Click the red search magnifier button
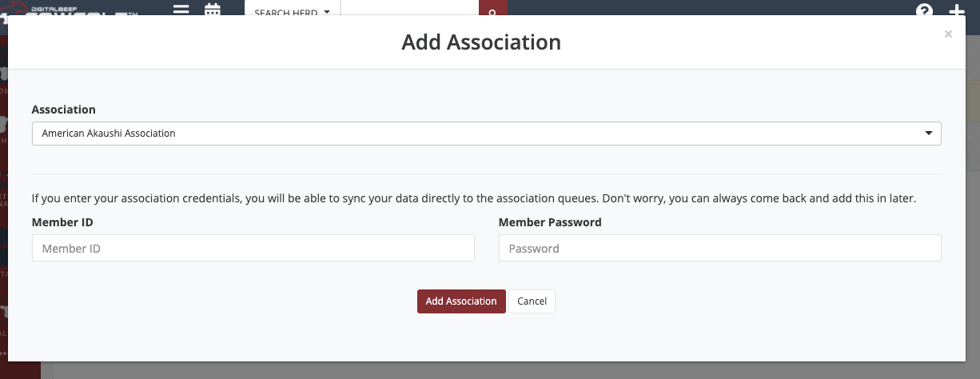Viewport: 980px width, 379px height. tap(492, 11)
